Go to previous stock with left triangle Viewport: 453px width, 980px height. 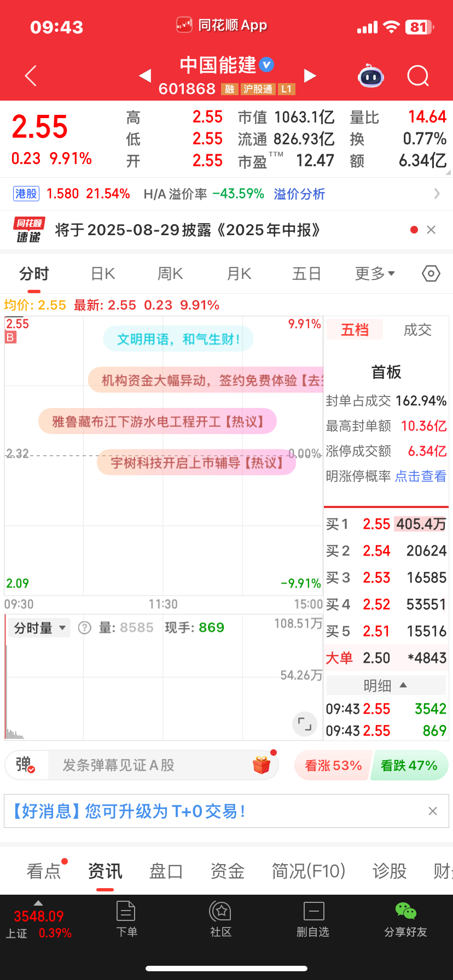(145, 75)
